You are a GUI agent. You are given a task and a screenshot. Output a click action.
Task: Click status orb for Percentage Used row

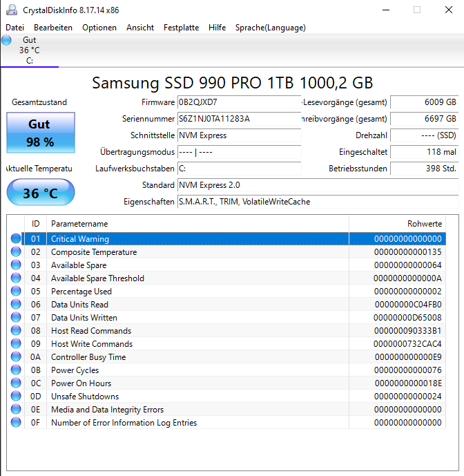16,291
